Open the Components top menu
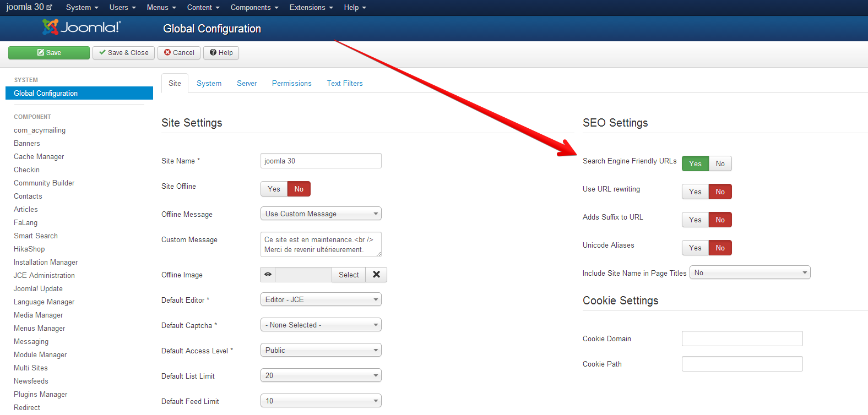Viewport: 868px width, 415px height. click(x=254, y=7)
